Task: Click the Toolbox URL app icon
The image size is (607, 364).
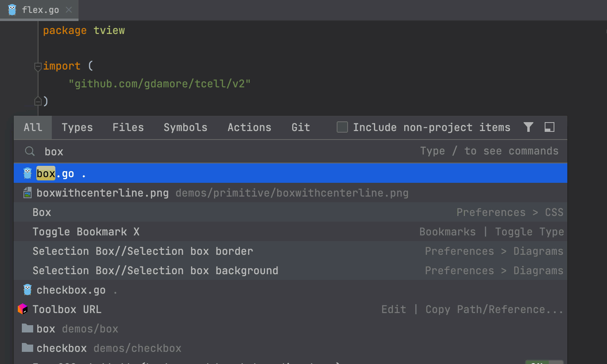Action: click(23, 309)
